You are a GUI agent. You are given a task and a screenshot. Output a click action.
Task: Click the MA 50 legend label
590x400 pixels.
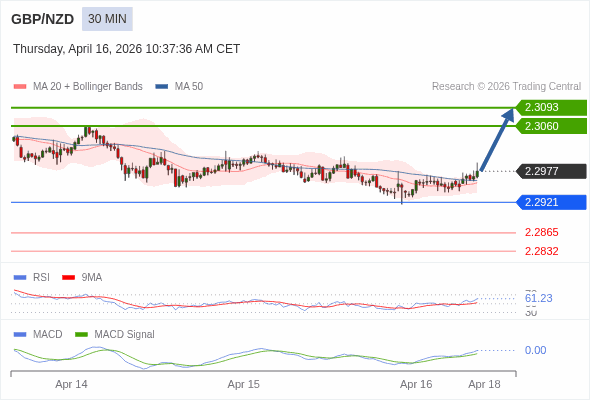(189, 87)
